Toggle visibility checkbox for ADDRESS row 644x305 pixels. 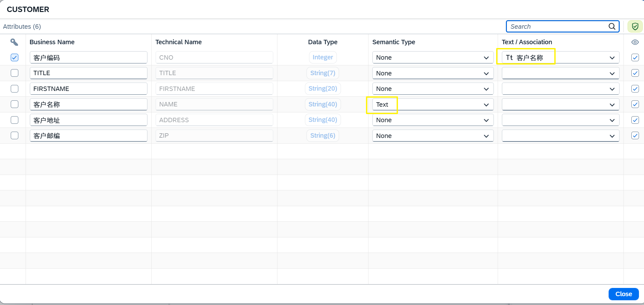click(x=635, y=120)
